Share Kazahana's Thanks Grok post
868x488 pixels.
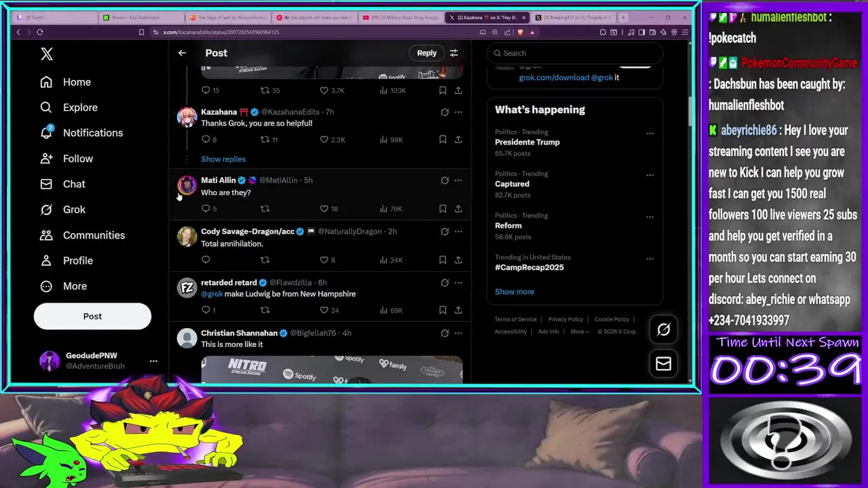coord(458,140)
